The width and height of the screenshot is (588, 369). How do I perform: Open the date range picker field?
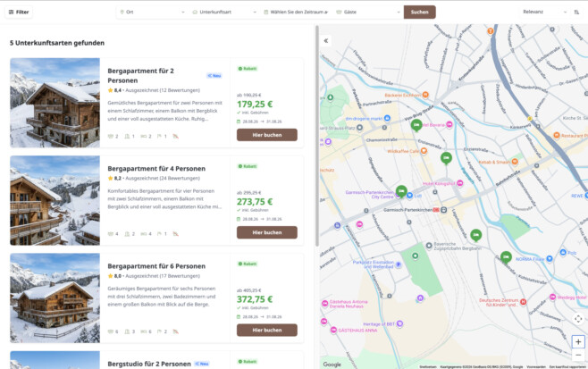click(x=297, y=12)
